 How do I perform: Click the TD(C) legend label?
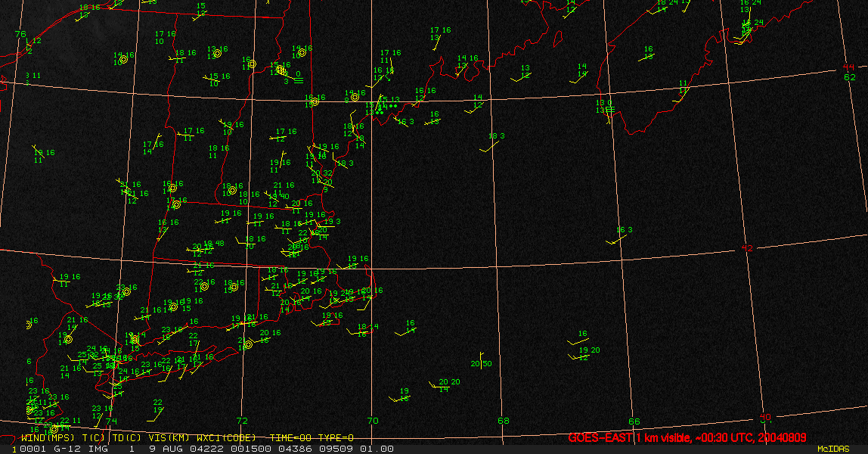point(127,438)
